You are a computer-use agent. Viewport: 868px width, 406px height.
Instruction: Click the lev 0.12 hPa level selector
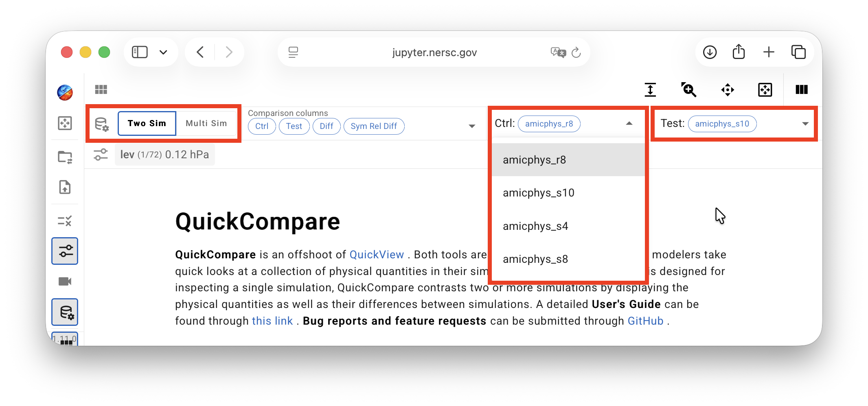(164, 155)
